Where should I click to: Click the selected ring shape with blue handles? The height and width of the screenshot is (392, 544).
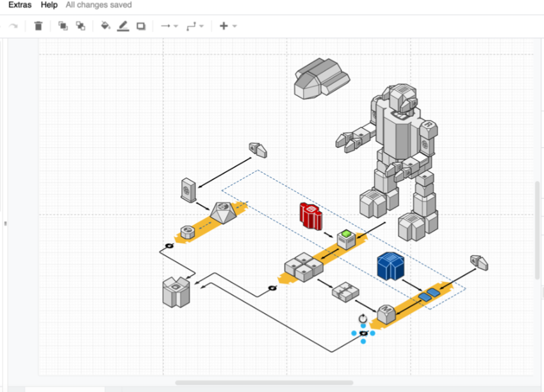(363, 333)
